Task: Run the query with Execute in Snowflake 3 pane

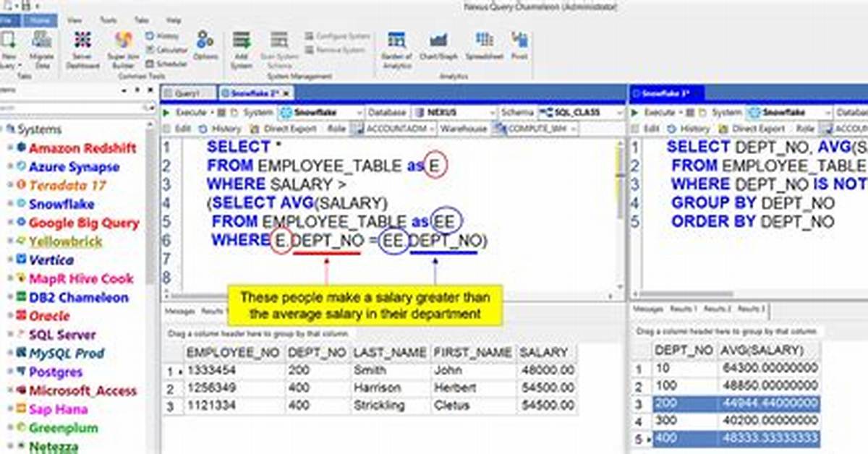Action: [x=653, y=113]
